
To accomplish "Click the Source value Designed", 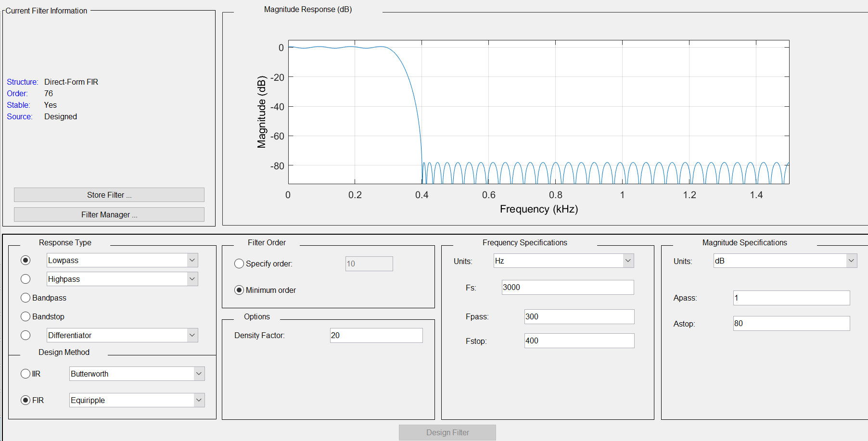I will coord(61,116).
